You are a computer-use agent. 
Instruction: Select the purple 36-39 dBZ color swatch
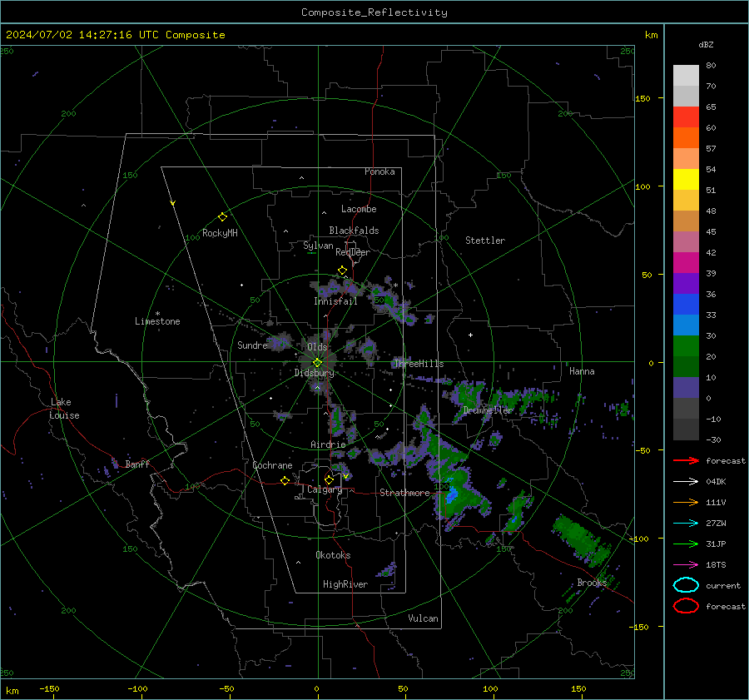pos(686,283)
